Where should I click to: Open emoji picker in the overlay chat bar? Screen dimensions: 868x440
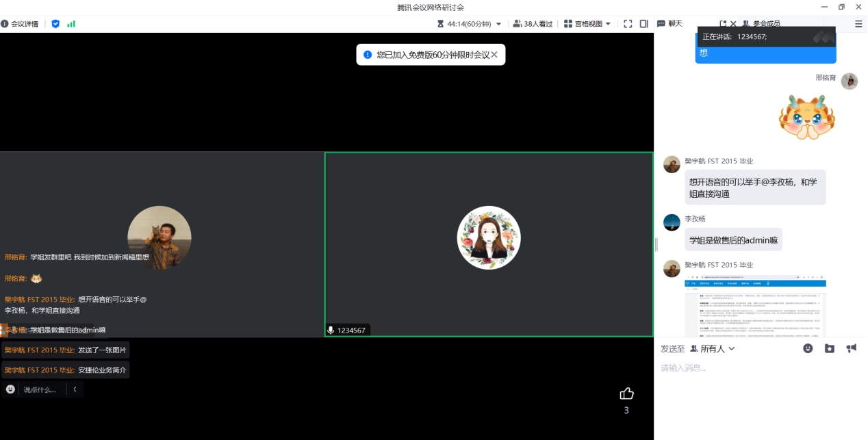(x=10, y=389)
